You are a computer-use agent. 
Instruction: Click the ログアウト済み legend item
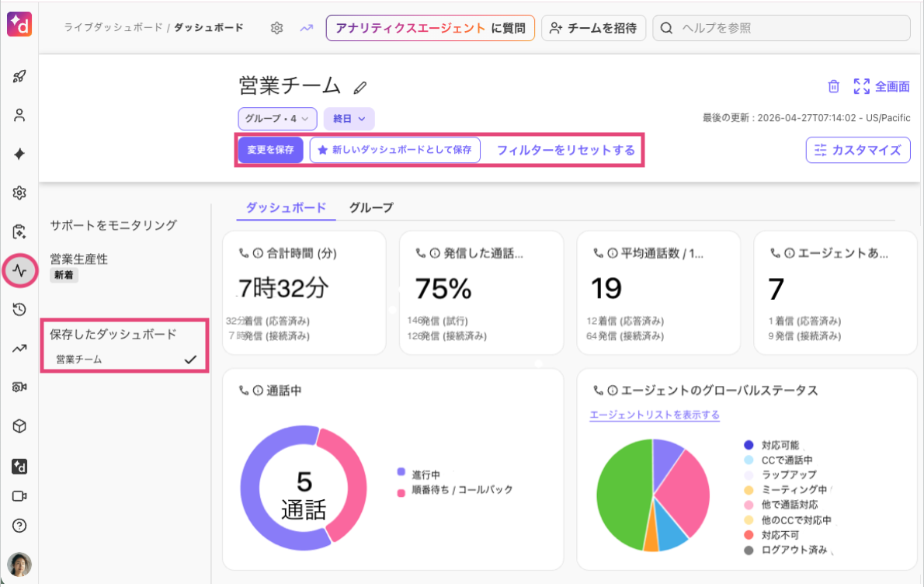pos(786,550)
